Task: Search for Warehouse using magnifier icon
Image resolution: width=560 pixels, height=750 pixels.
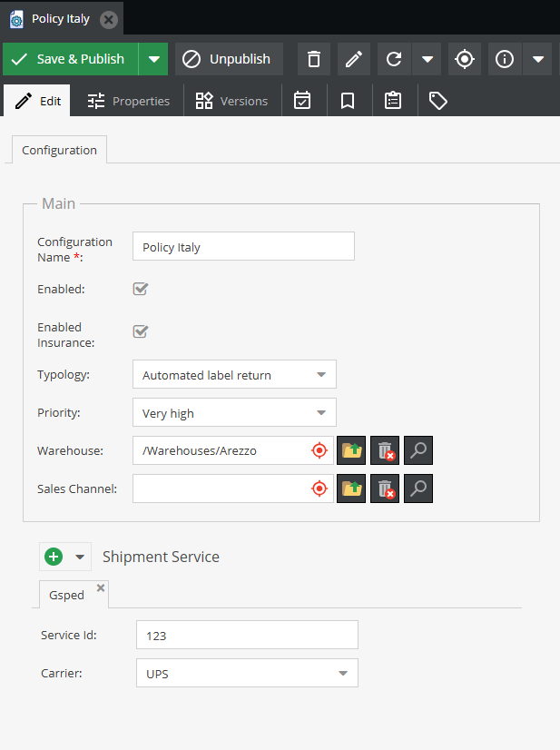Action: 418,450
